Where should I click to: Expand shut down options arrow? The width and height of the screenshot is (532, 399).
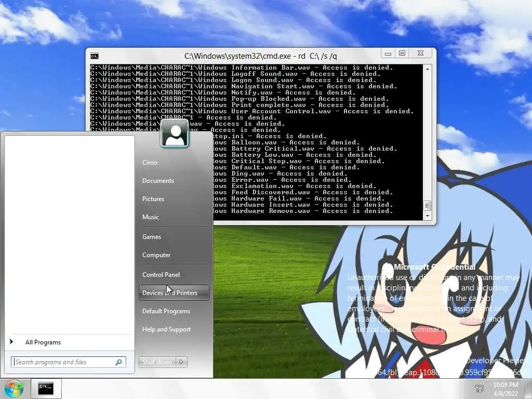[181, 362]
